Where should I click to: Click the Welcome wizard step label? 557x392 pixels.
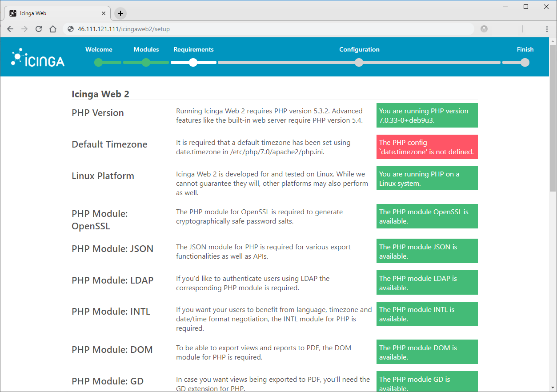(x=99, y=49)
